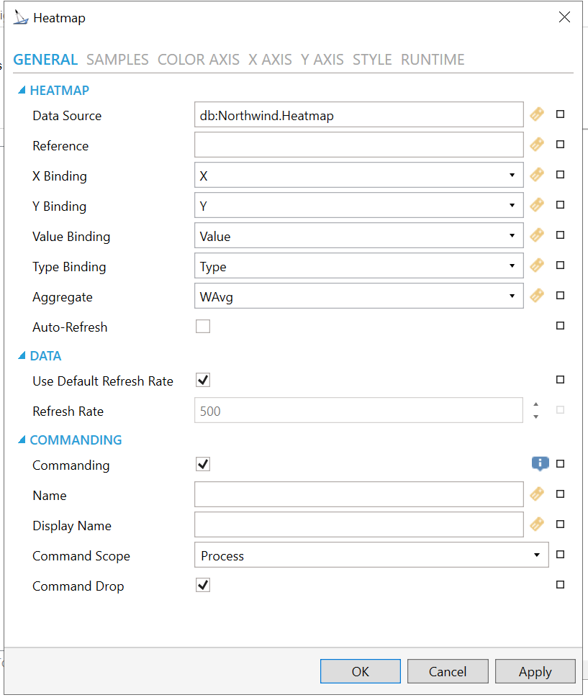
Task: Click the Cancel button
Action: click(448, 671)
